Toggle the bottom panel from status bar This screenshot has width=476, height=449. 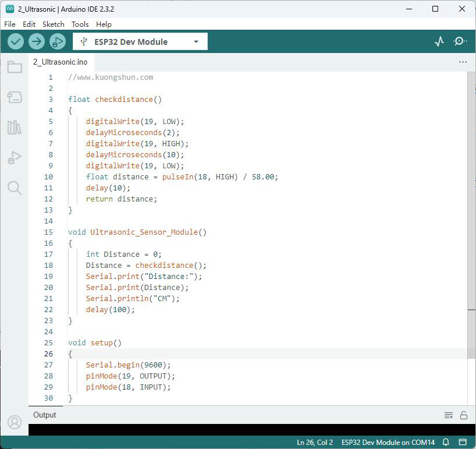pos(463,442)
